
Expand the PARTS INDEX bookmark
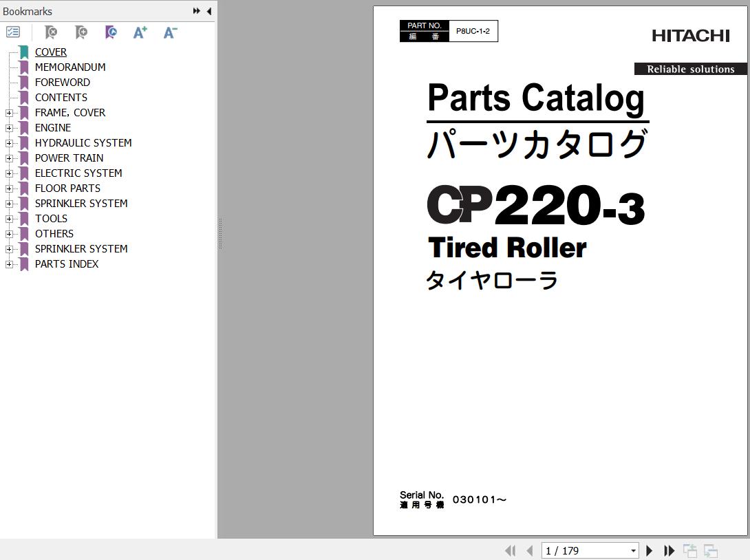pos(9,264)
